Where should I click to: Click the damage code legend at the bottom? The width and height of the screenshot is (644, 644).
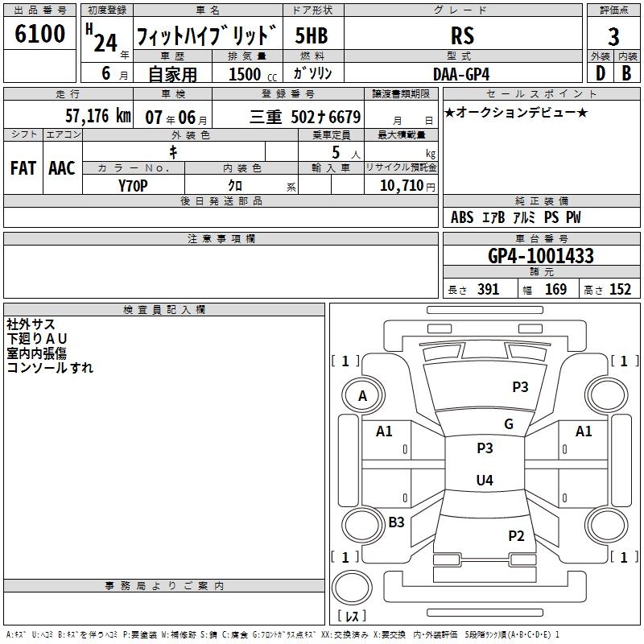(x=283, y=634)
